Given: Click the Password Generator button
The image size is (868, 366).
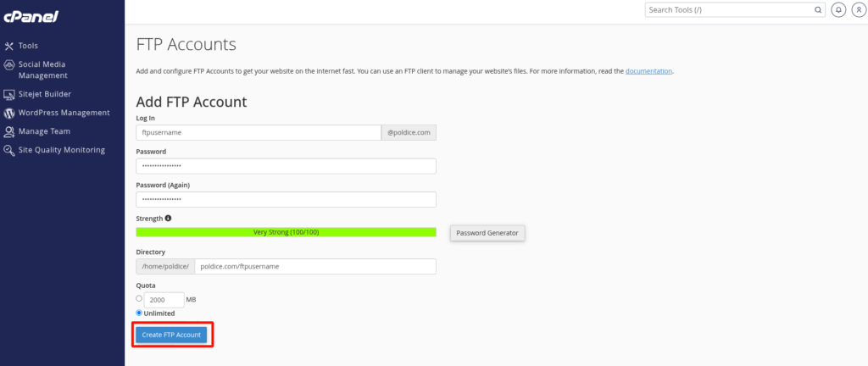Looking at the screenshot, I should click(x=487, y=233).
